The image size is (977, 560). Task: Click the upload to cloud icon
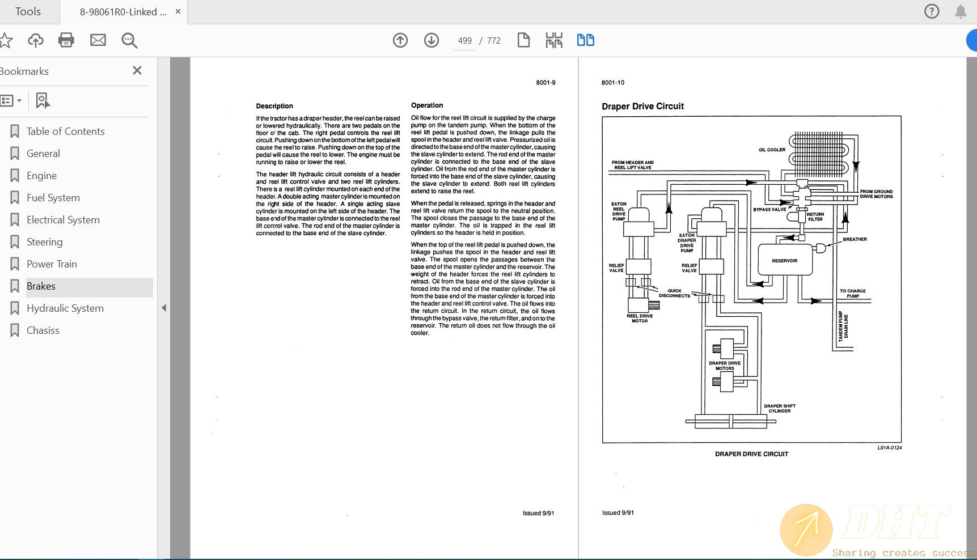36,40
